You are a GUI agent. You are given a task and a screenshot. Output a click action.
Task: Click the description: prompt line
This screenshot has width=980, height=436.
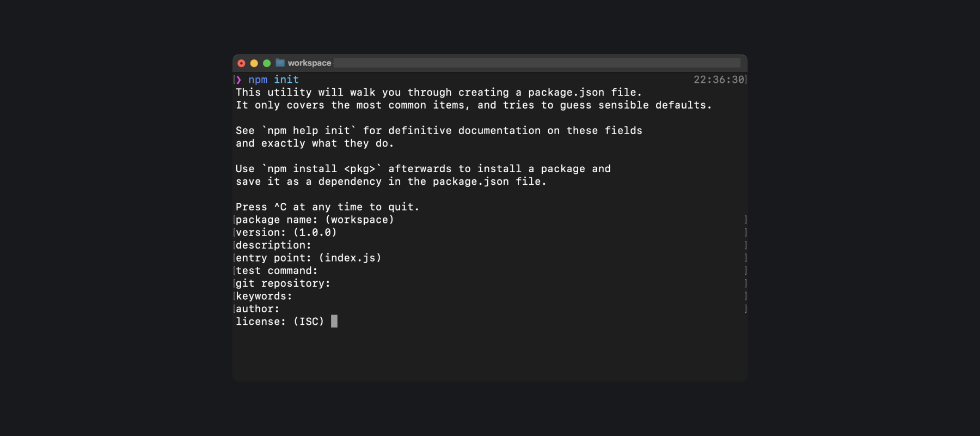pos(273,245)
